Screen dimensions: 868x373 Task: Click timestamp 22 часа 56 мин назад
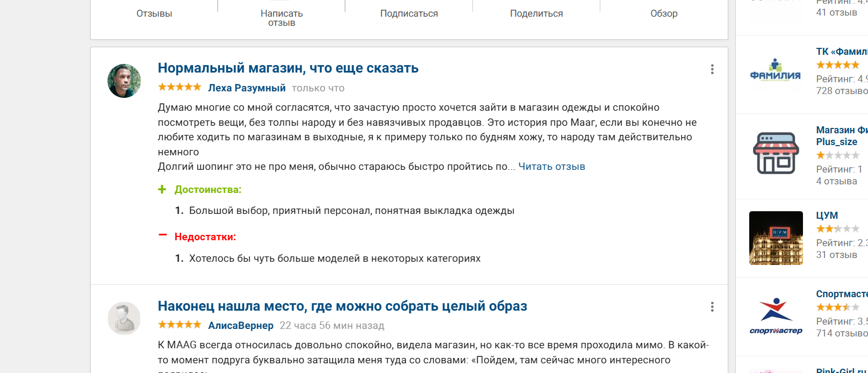(332, 326)
